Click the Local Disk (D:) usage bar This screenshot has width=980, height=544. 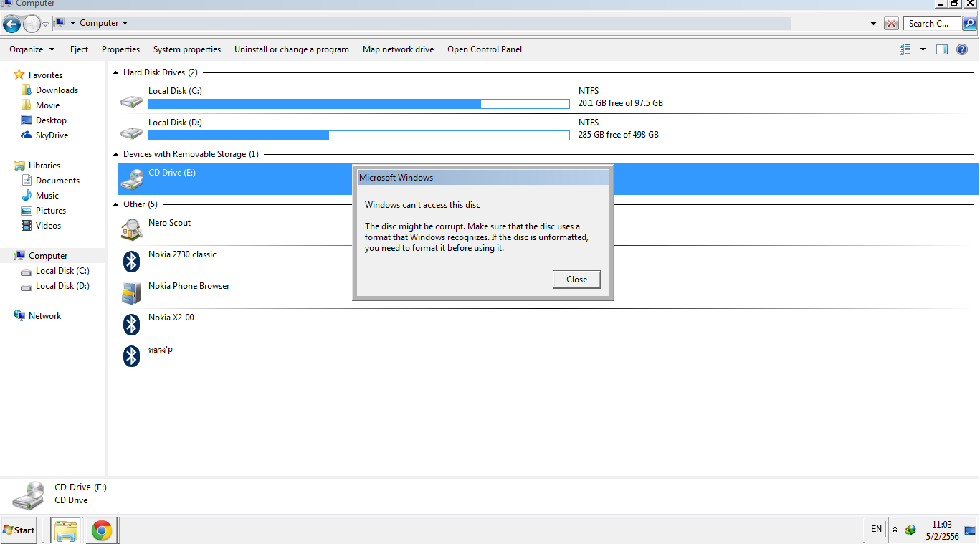(x=358, y=135)
